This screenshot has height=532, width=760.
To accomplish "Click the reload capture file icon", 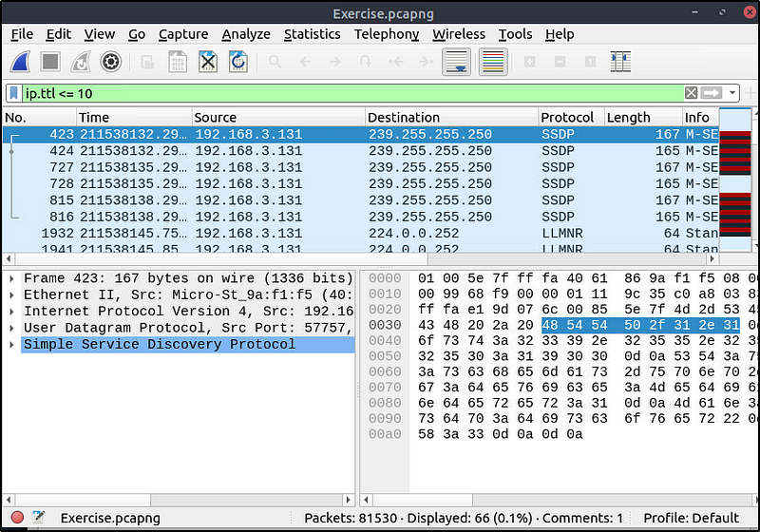I will click(x=237, y=63).
